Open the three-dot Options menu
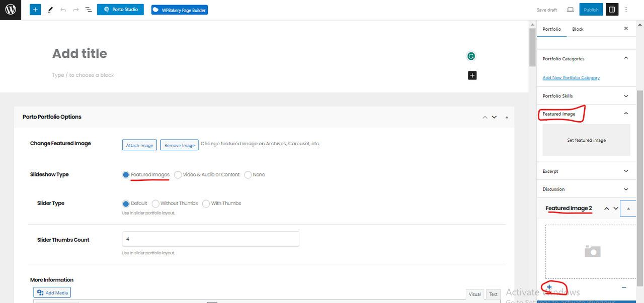Image resolution: width=644 pixels, height=303 pixels. coord(626,10)
